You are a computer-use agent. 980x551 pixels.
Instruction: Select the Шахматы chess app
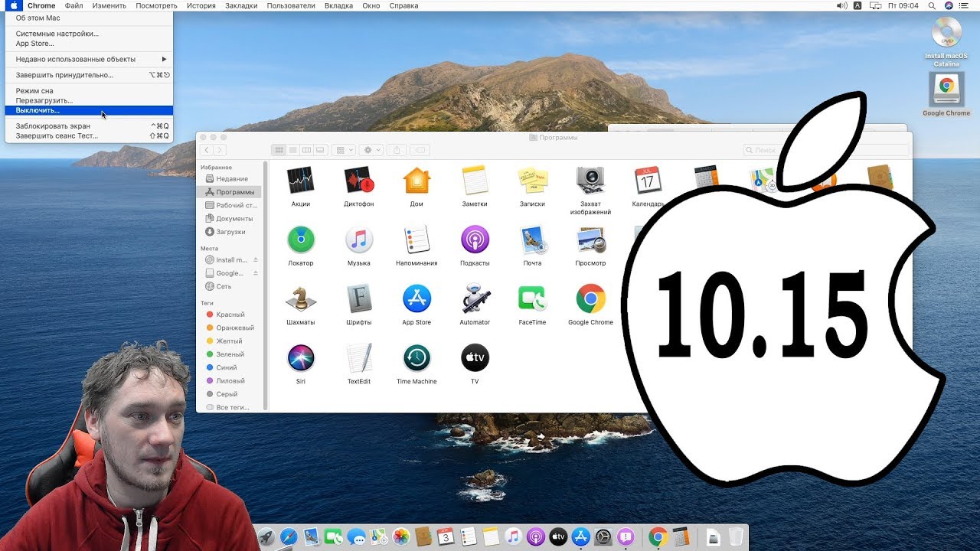tap(300, 298)
